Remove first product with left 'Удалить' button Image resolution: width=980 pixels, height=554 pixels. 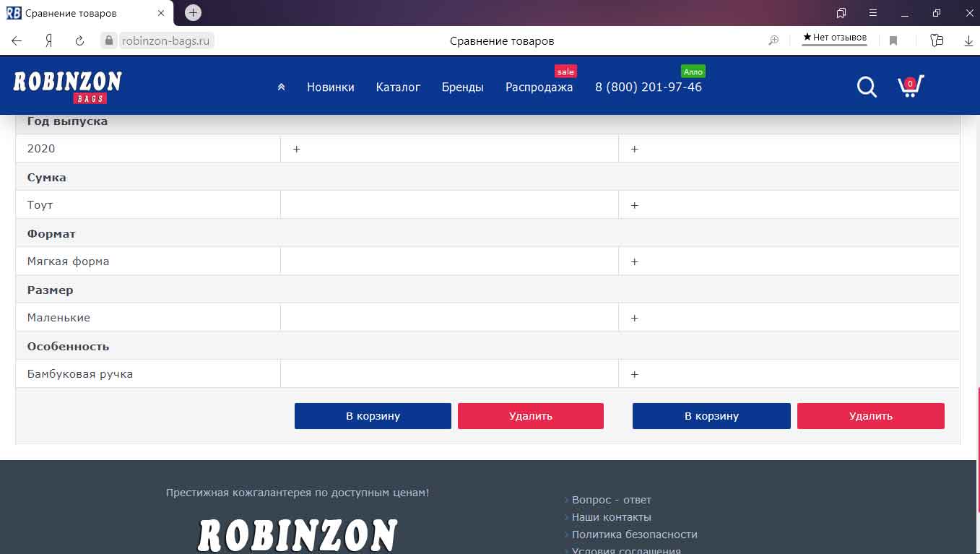[531, 416]
